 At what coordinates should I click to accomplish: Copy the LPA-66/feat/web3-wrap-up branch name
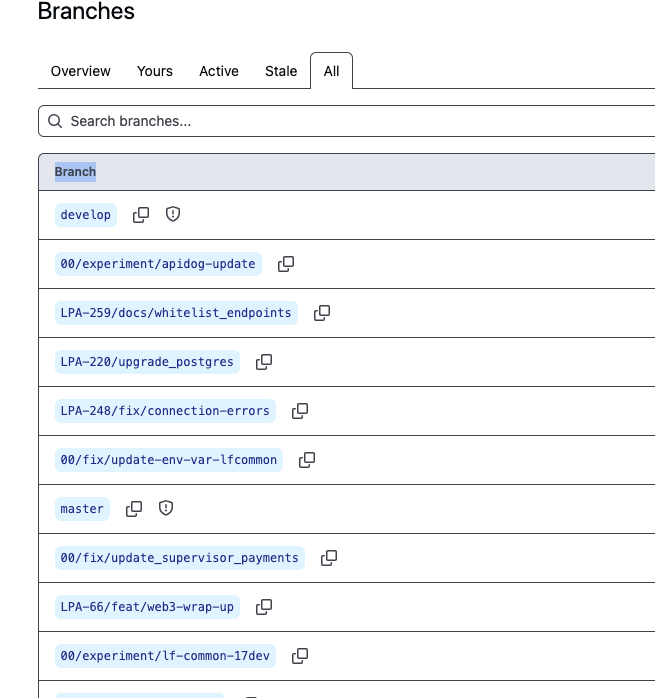264,607
